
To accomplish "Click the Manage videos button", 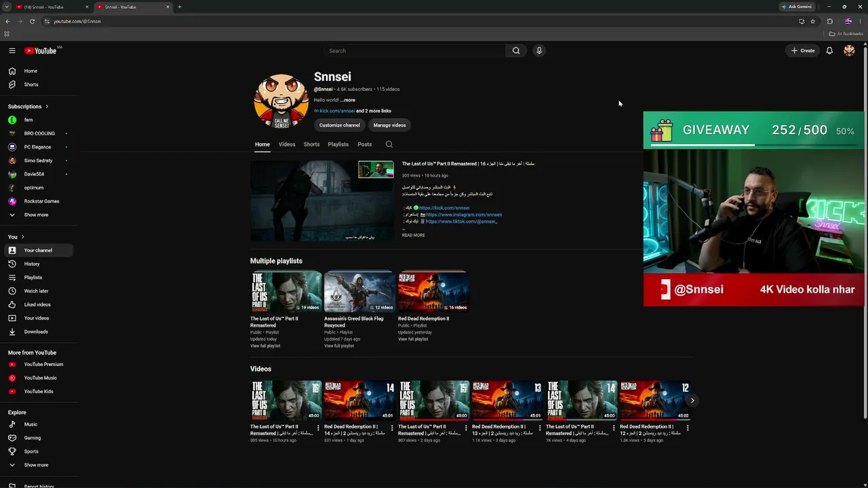I will click(389, 125).
